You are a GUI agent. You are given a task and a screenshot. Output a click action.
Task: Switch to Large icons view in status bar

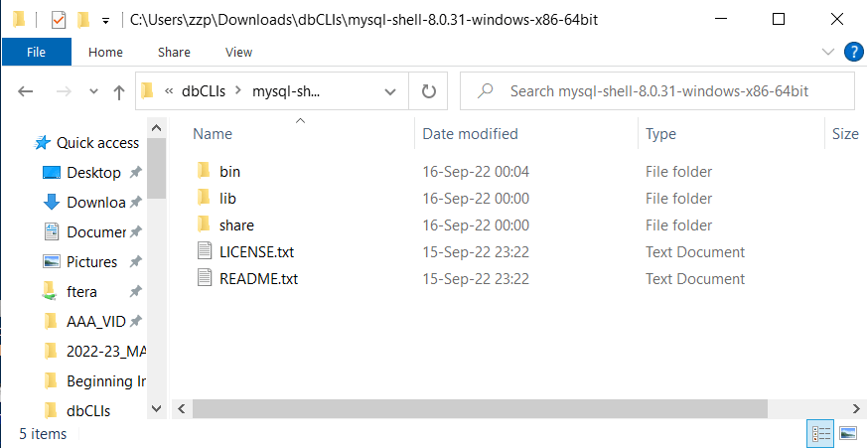(x=847, y=434)
